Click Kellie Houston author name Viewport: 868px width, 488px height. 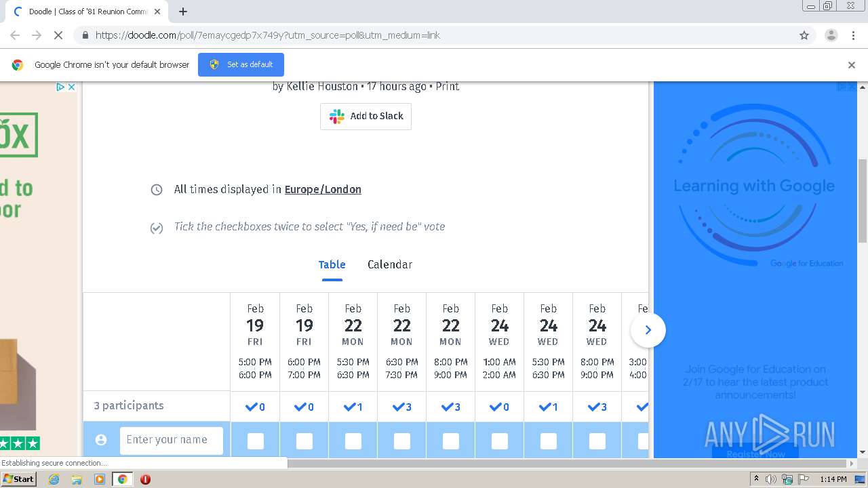point(322,86)
